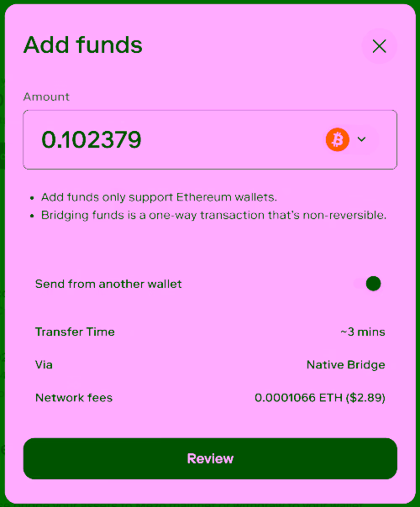Click the ($2.89) fee in dollars

coord(365,397)
